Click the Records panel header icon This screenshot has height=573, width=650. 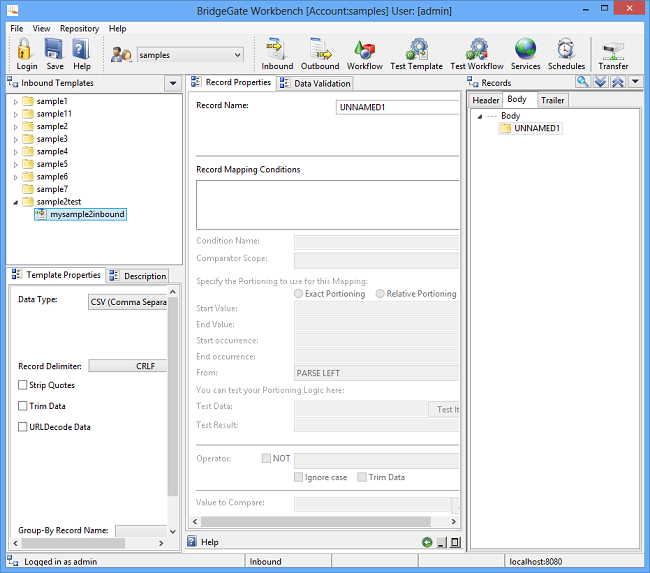473,82
